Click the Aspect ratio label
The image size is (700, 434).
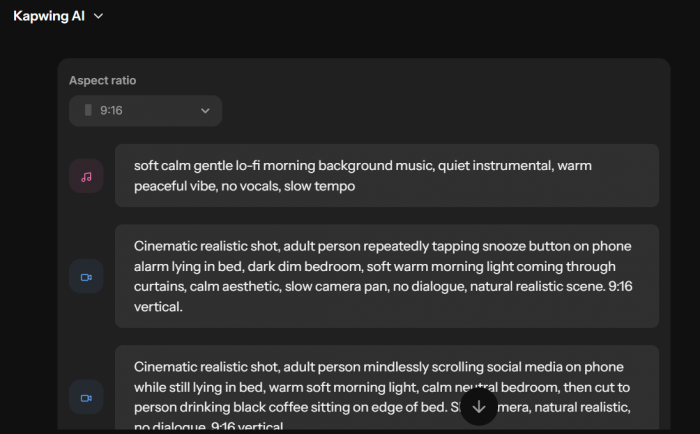tap(103, 80)
